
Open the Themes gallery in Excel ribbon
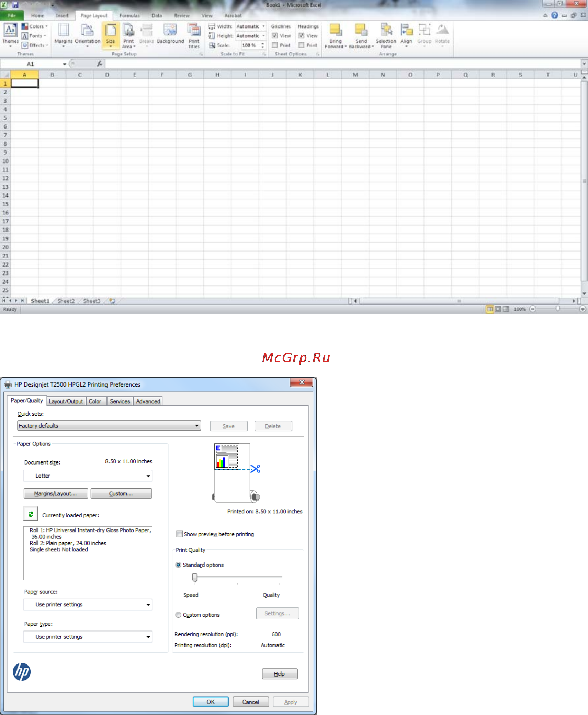tap(10, 35)
